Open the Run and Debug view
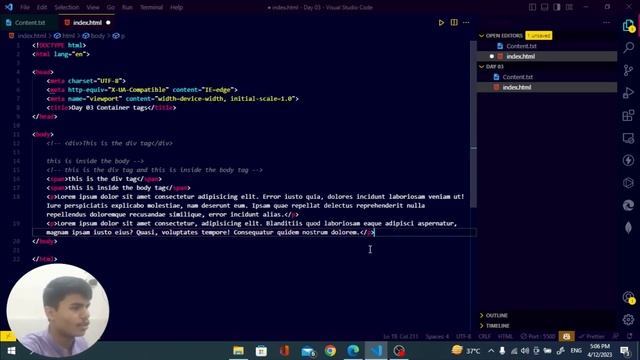The image size is (640, 360). (x=629, y=93)
